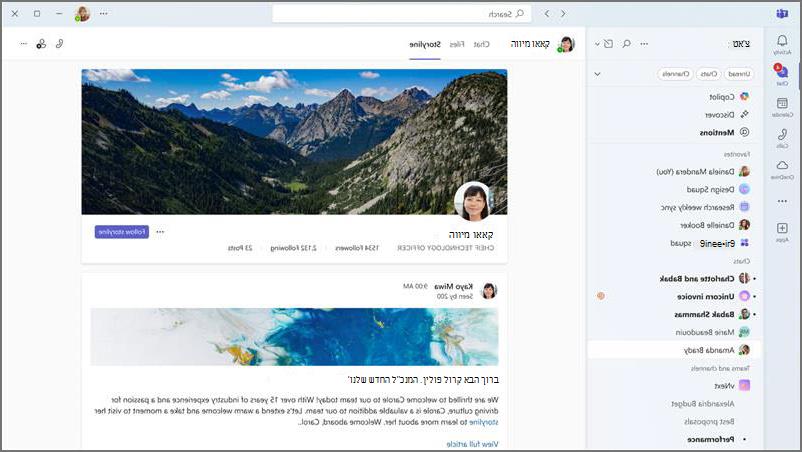Open Mentions in chat list
The width and height of the screenshot is (802, 452).
click(x=675, y=132)
